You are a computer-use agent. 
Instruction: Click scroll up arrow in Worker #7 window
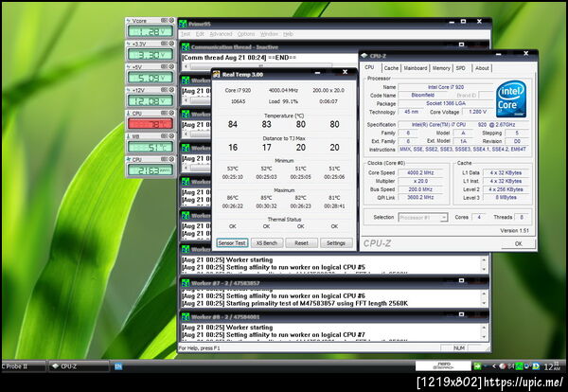tap(484, 294)
